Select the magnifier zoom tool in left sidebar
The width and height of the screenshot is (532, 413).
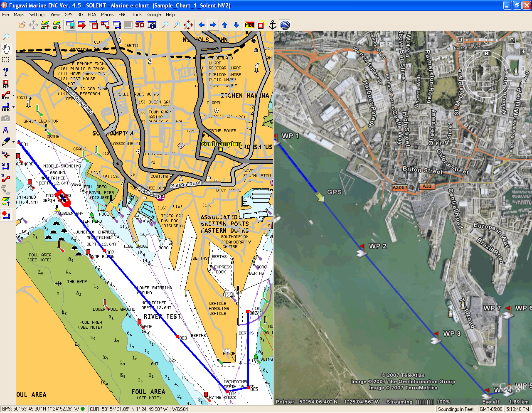(6, 37)
